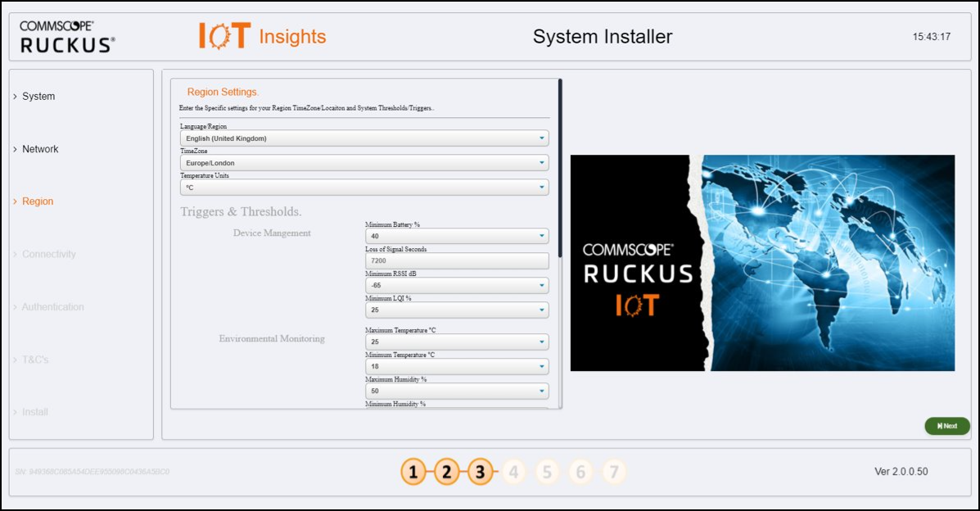Click the 15:43:17 clock text
This screenshot has width=980, height=511.
pos(931,36)
